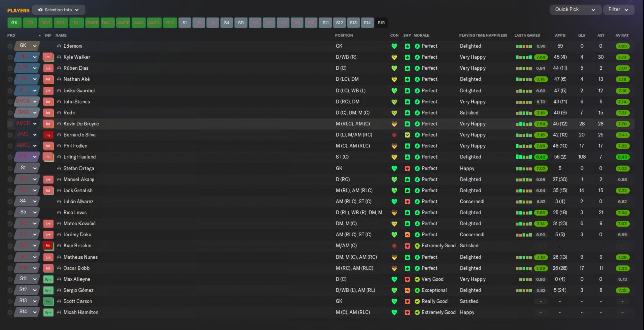Toggle the pick circle for Kyle Walker

[10, 57]
